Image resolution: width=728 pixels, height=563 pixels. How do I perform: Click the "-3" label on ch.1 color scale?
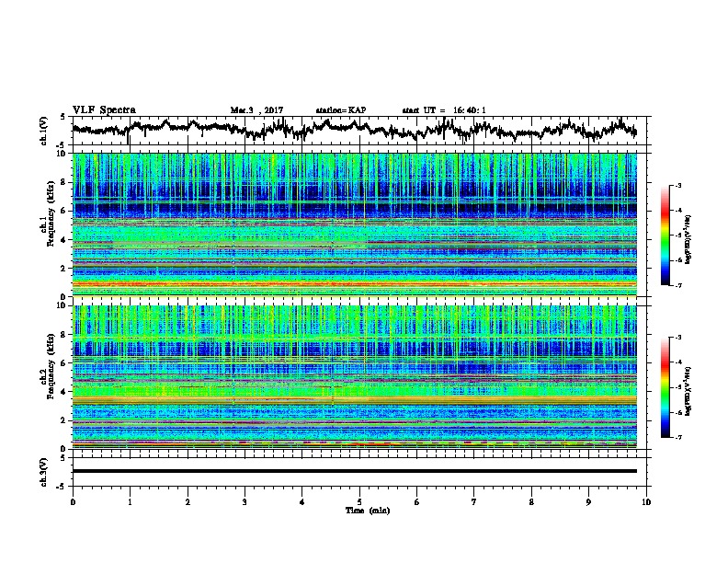pos(677,185)
